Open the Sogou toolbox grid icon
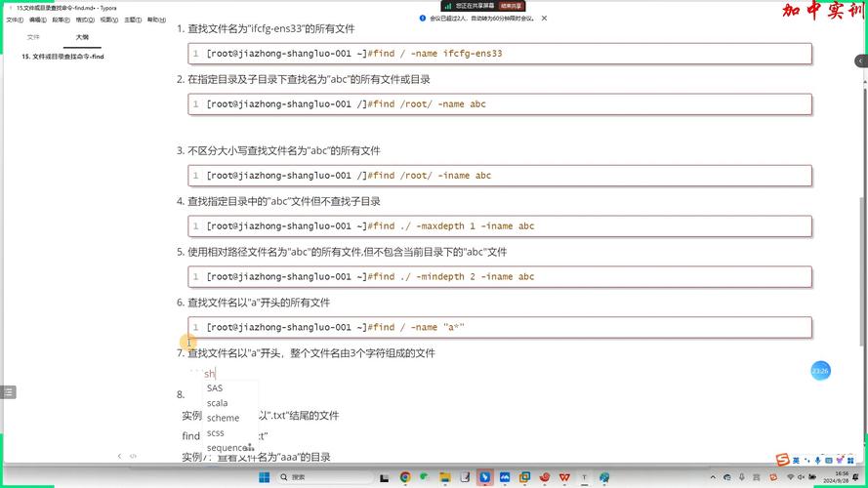Viewport: 868px width, 488px height. point(850,461)
